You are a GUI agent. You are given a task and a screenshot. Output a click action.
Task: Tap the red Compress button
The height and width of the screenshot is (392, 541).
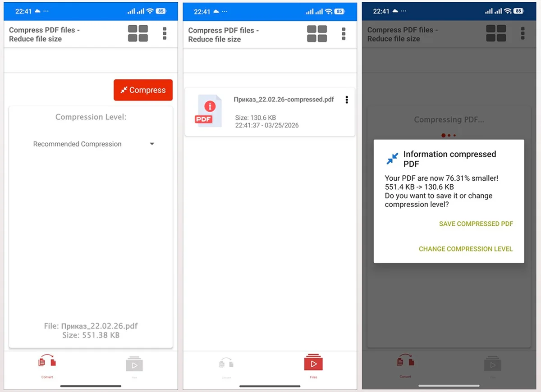(x=143, y=90)
